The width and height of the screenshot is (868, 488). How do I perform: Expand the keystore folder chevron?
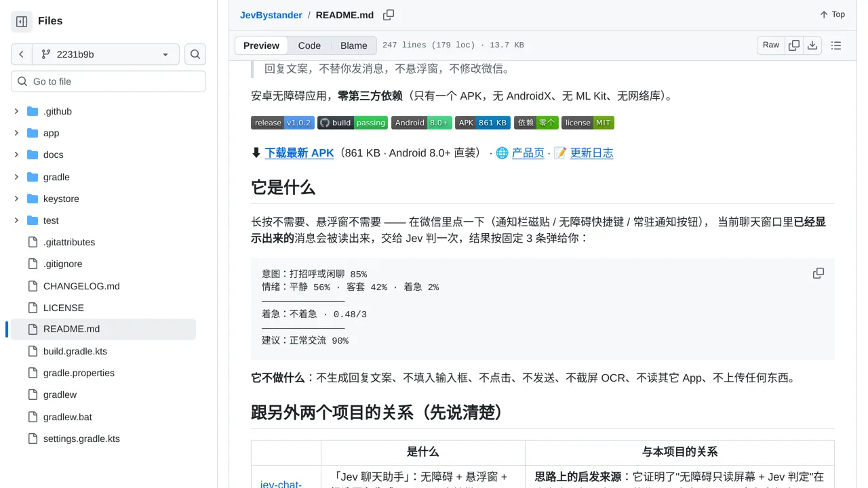pos(16,199)
